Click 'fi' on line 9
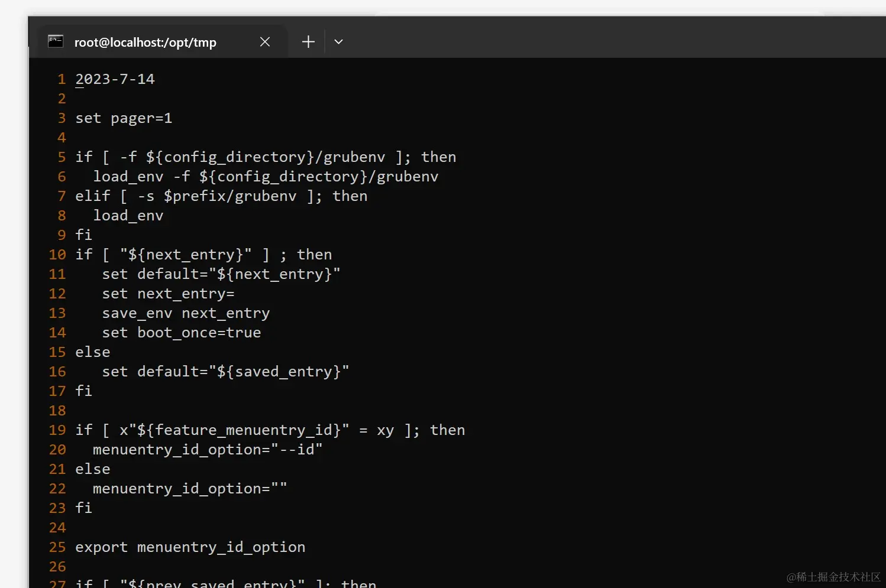Screen dimensions: 886x588 point(83,235)
